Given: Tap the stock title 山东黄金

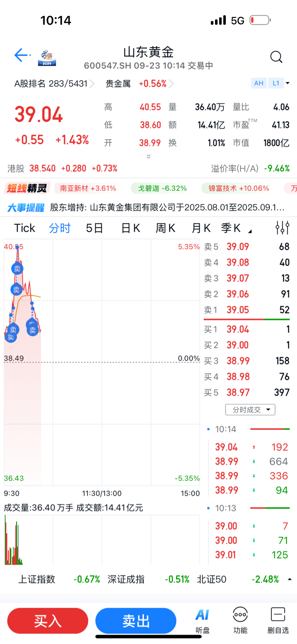Looking at the screenshot, I should pos(148,52).
